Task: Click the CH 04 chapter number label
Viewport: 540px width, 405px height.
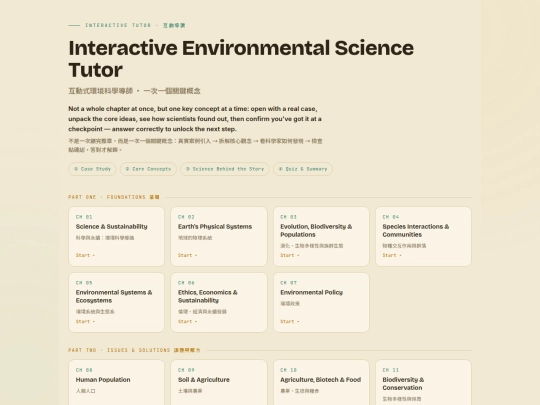Action: pyautogui.click(x=391, y=217)
